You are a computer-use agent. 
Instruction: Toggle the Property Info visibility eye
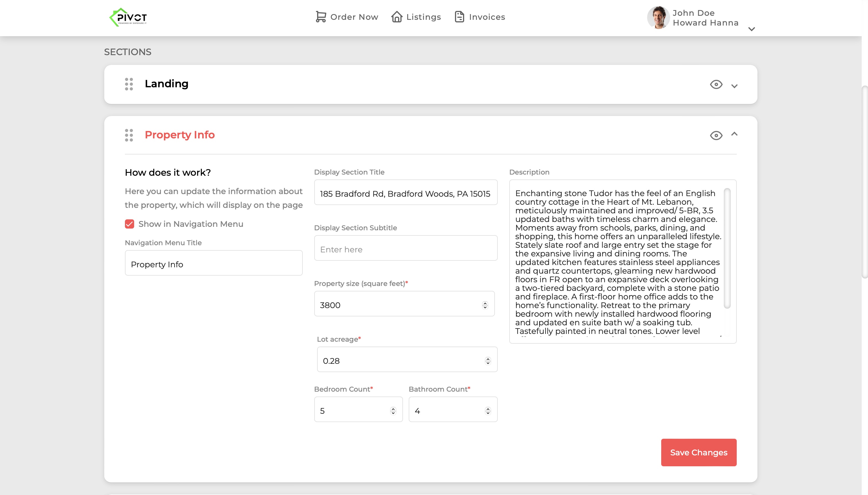point(716,135)
